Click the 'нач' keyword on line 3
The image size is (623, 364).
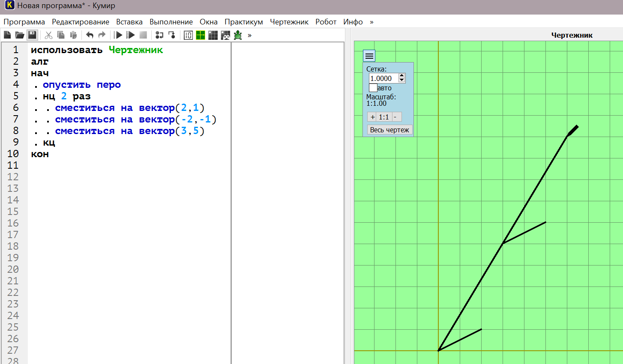coord(40,73)
